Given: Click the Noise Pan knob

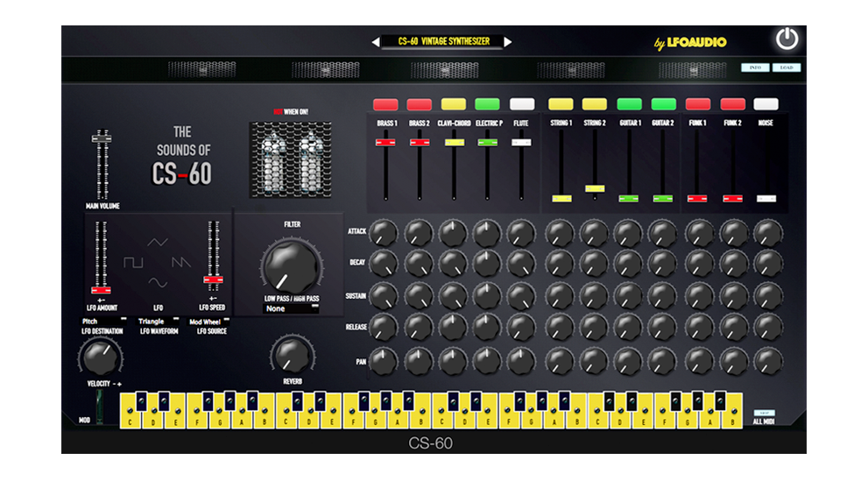Looking at the screenshot, I should (768, 362).
